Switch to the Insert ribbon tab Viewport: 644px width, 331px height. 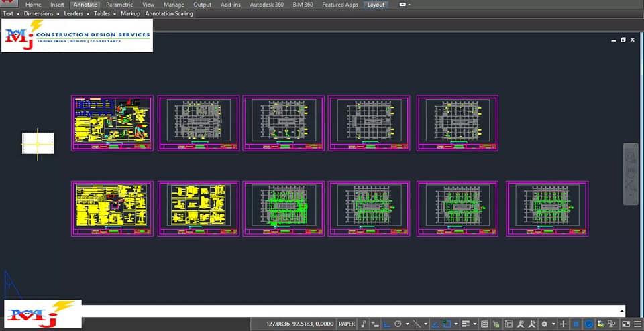tap(58, 5)
